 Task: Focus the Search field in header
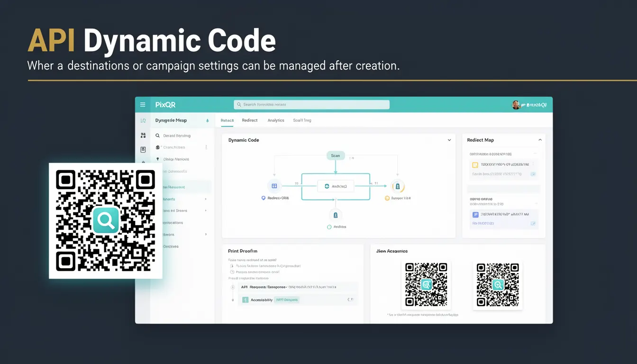[x=311, y=105]
